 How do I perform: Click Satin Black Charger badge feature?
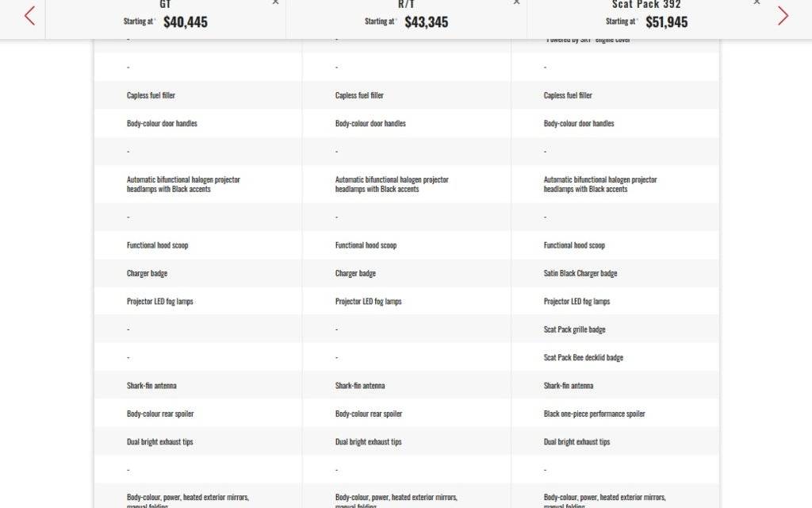580,273
